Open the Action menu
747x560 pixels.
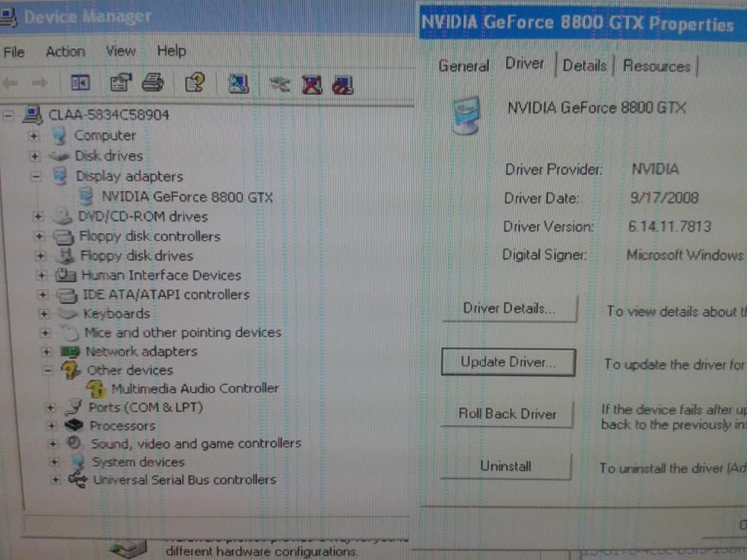(x=66, y=51)
